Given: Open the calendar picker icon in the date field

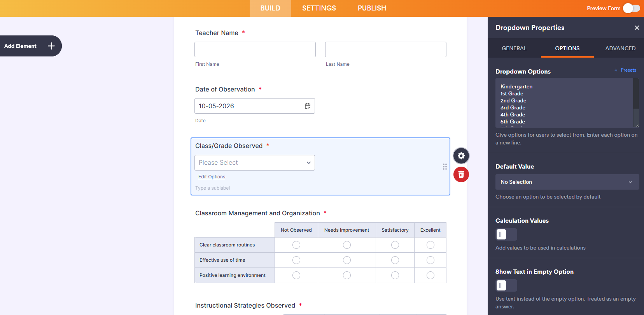Looking at the screenshot, I should coord(308,106).
